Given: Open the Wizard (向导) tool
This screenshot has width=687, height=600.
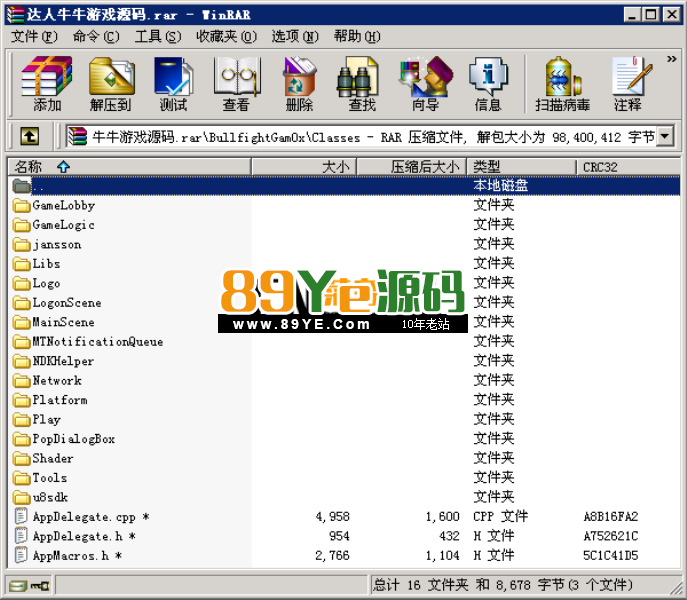Looking at the screenshot, I should (425, 82).
